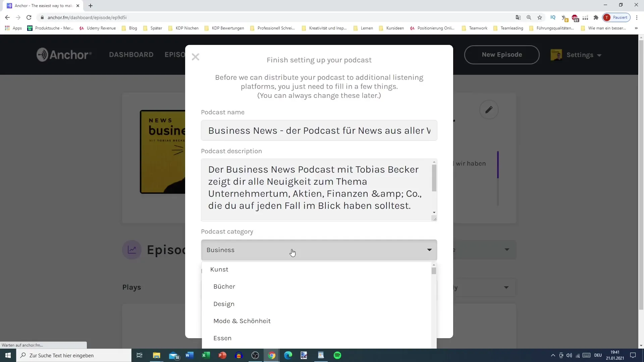Select Bücher from category list
This screenshot has width=644, height=362.
click(x=316, y=287)
